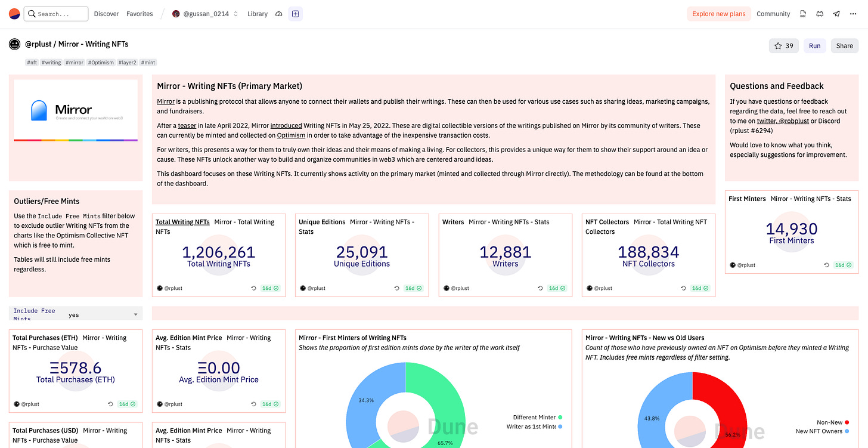Screen dimensions: 868x448
Task: Click the 25,091 Unique Editions value
Action: (x=362, y=252)
